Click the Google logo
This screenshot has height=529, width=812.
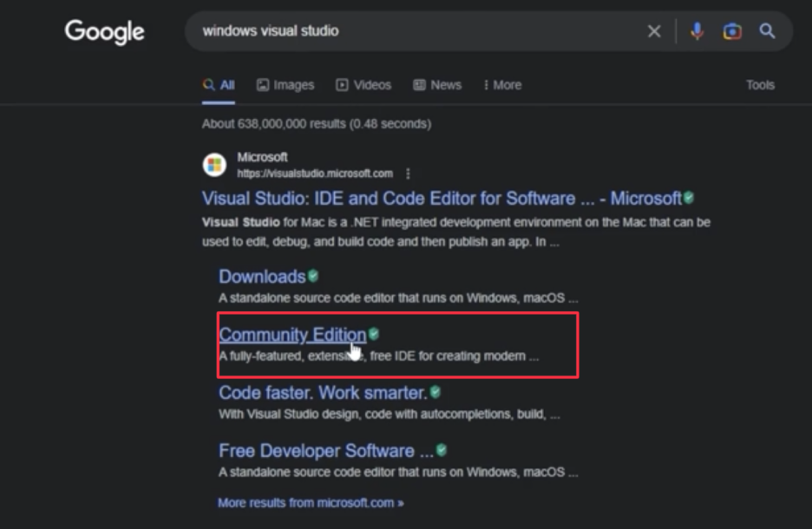(105, 31)
